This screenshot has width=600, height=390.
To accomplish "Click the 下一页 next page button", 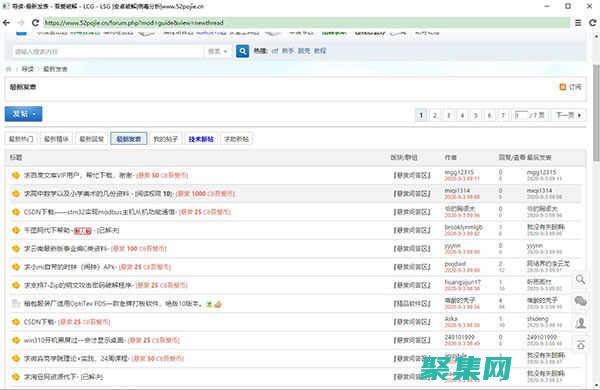I will [568, 115].
